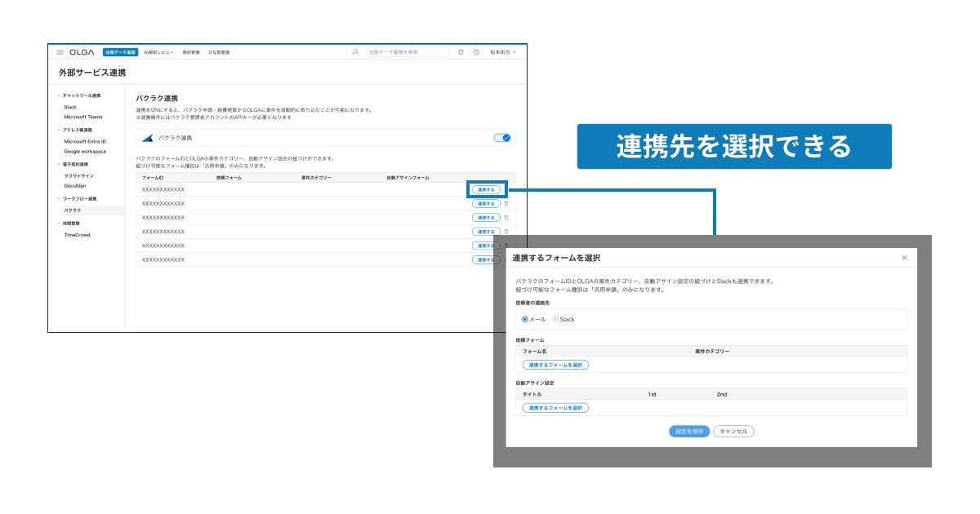This screenshot has width=980, height=514.
Task: Collapse the 時間管理 sidebar group
Action: 59,223
